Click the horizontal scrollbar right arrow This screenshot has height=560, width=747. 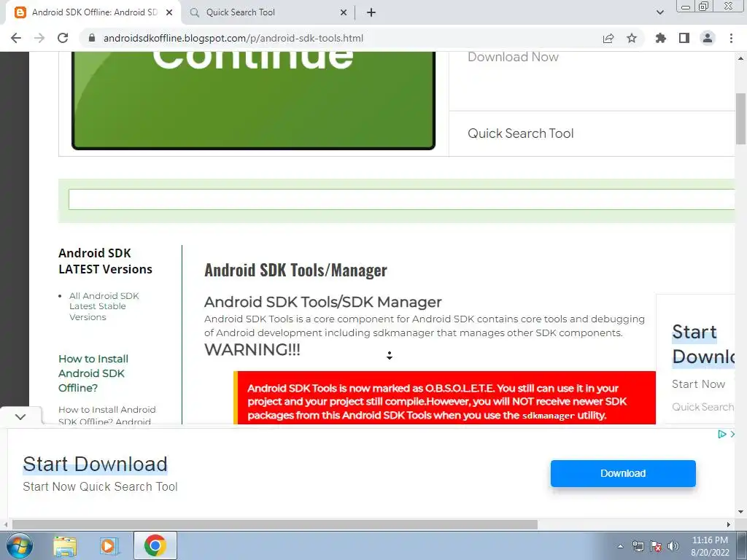[x=729, y=524]
